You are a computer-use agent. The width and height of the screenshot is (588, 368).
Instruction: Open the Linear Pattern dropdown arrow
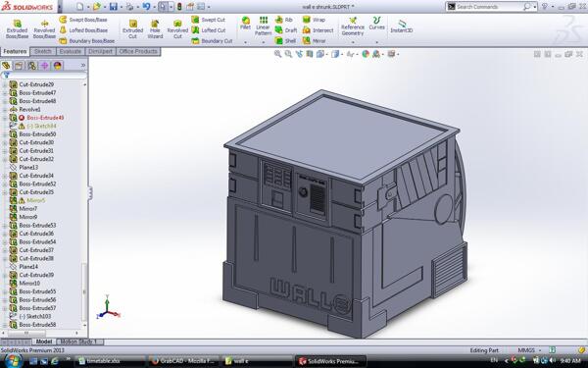point(264,42)
